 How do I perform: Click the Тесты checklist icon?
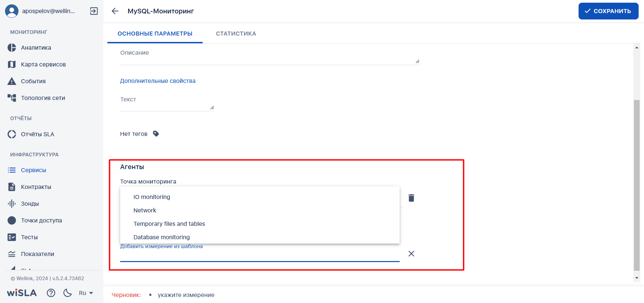pos(12,237)
